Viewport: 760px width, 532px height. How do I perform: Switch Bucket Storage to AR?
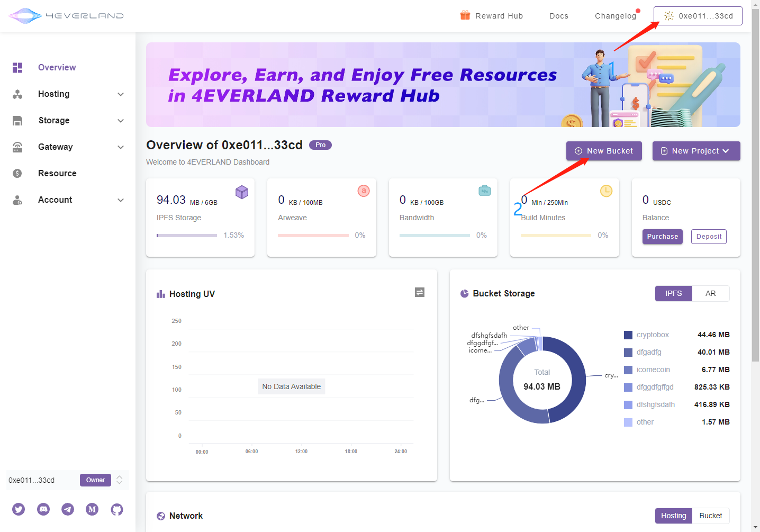[x=711, y=293]
